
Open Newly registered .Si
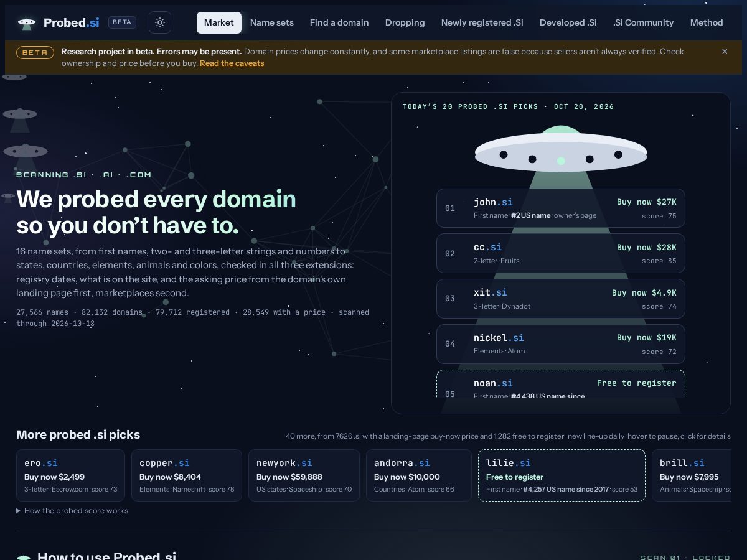482,22
